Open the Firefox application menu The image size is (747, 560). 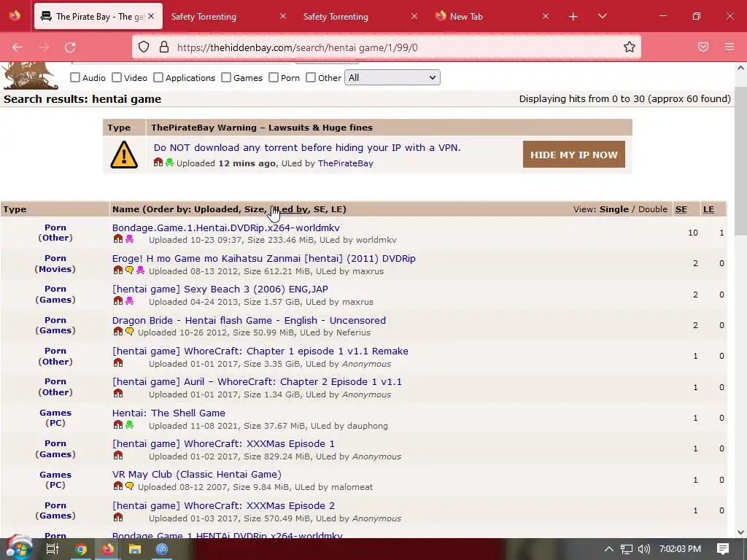click(x=729, y=47)
